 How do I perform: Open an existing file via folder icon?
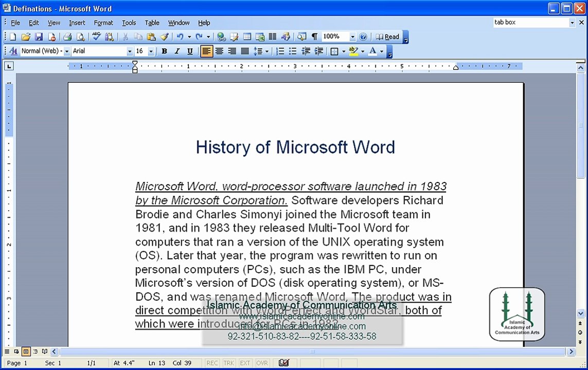point(26,36)
